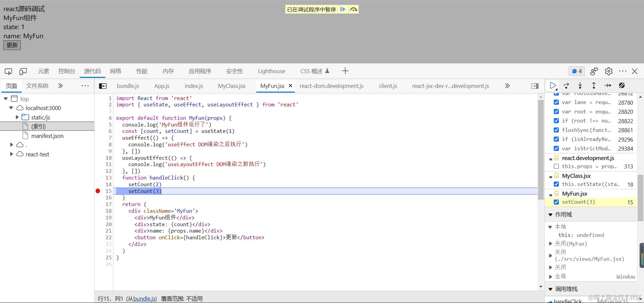Screen dimensions: 644x303
Task: Open the Lighthouse tab
Action: [x=271, y=71]
